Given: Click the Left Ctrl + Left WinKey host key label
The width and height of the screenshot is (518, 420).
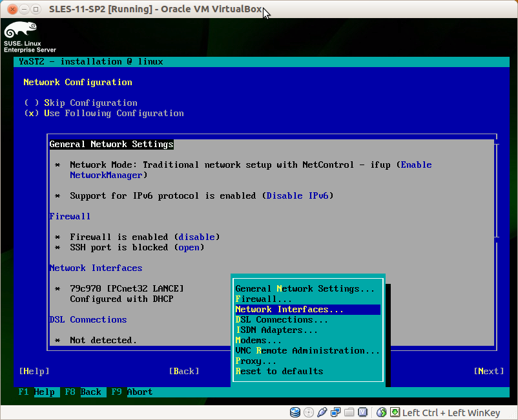Looking at the screenshot, I should tap(451, 413).
